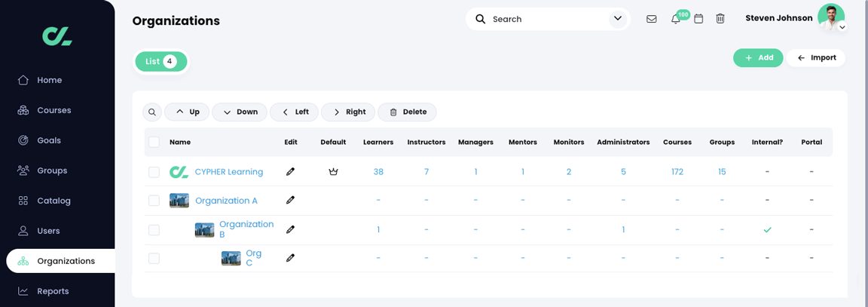This screenshot has height=307, width=868.
Task: Edit Org C using its pencil icon
Action: [x=291, y=258]
